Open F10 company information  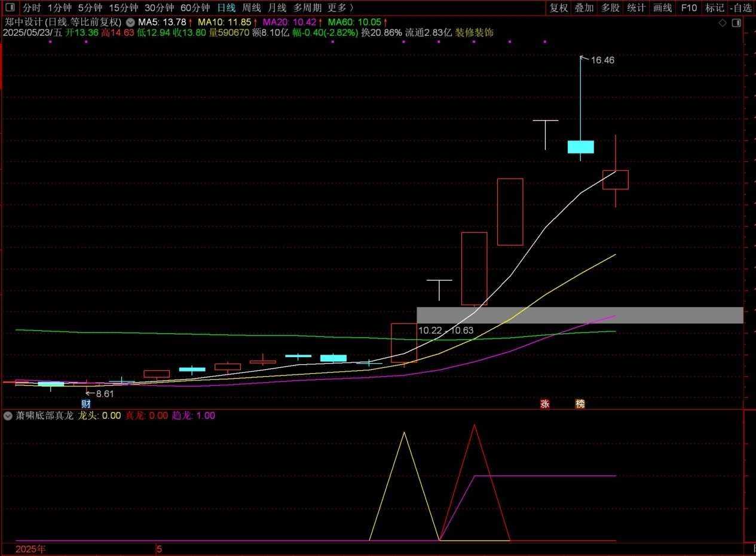pyautogui.click(x=688, y=8)
